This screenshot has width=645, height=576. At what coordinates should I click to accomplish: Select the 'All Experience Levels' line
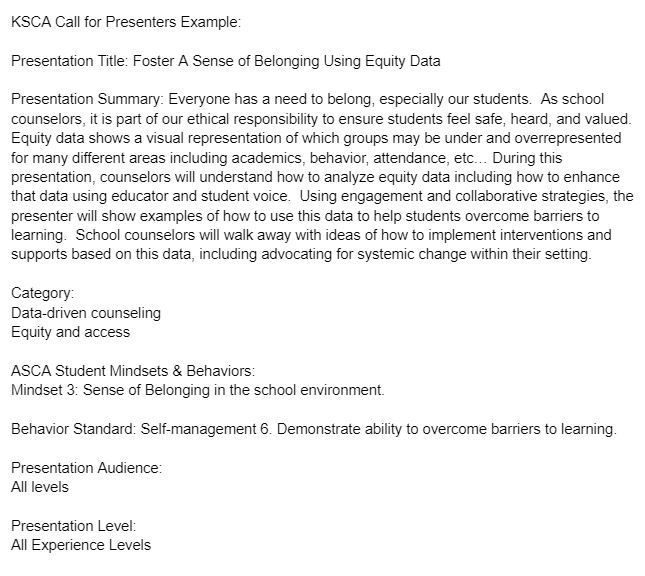(81, 545)
